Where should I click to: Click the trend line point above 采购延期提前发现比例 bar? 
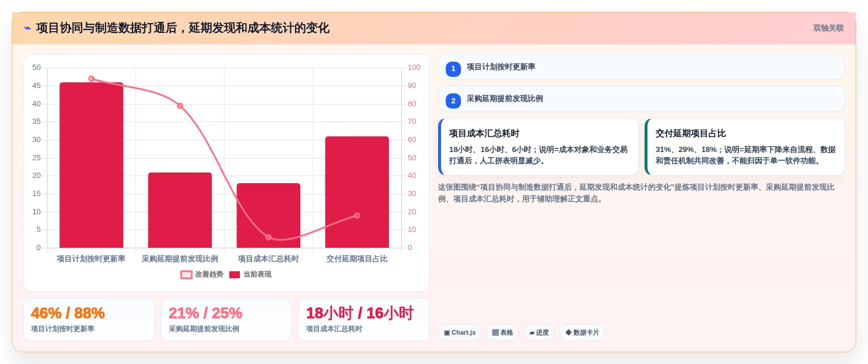pyautogui.click(x=180, y=106)
